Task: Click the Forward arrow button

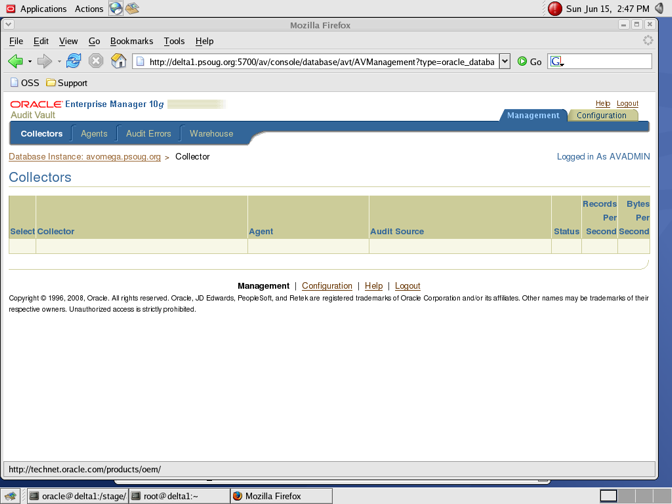Action: point(44,61)
